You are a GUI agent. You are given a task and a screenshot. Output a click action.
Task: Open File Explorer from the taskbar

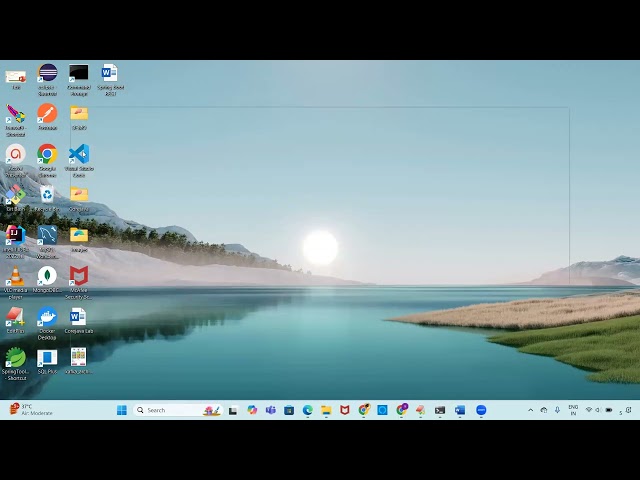[326, 410]
